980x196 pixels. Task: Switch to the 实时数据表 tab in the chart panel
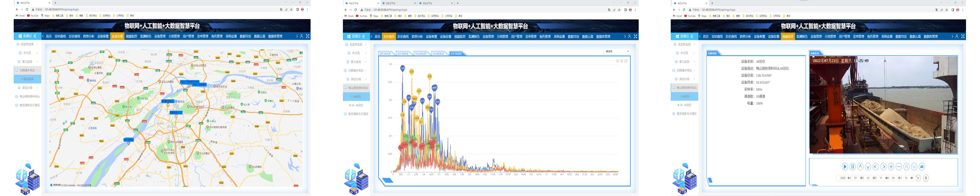pyautogui.click(x=402, y=54)
